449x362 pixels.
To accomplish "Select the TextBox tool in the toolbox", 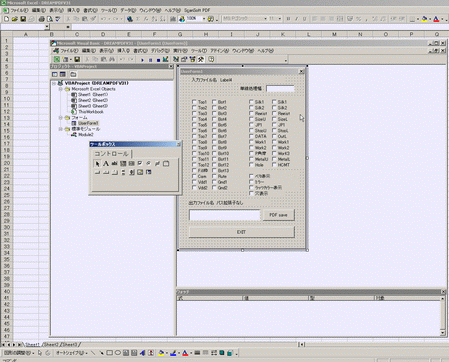I will tap(114, 163).
